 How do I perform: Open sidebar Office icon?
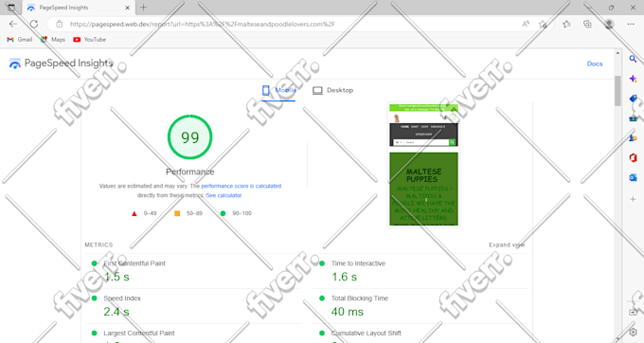point(633,157)
